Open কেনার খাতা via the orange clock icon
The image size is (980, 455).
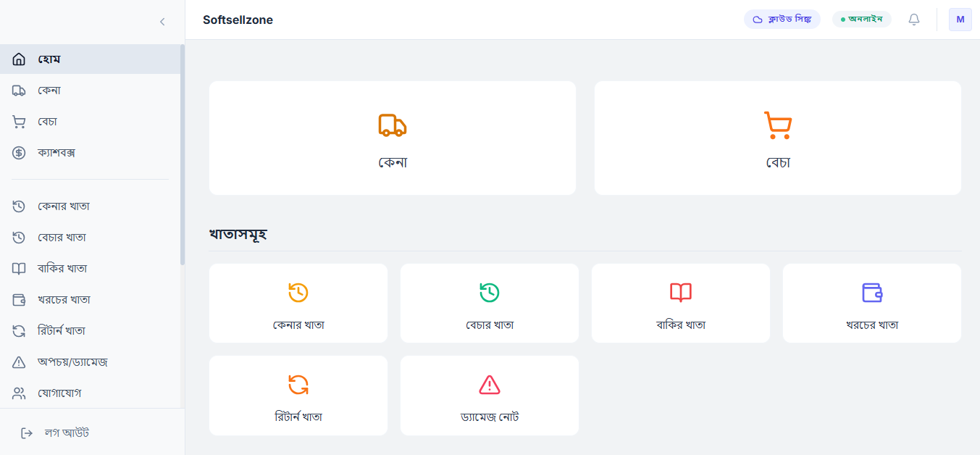click(298, 293)
